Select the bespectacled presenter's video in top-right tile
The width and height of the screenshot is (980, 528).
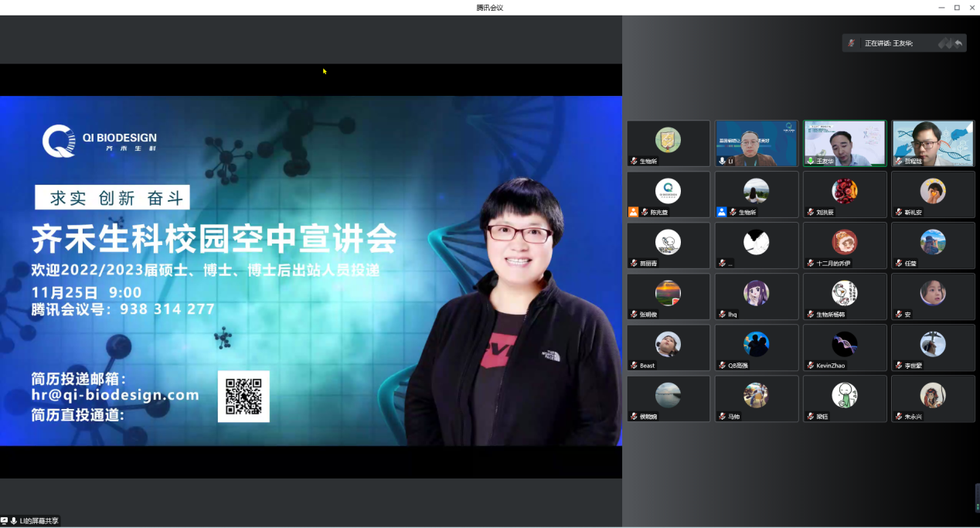coord(933,143)
